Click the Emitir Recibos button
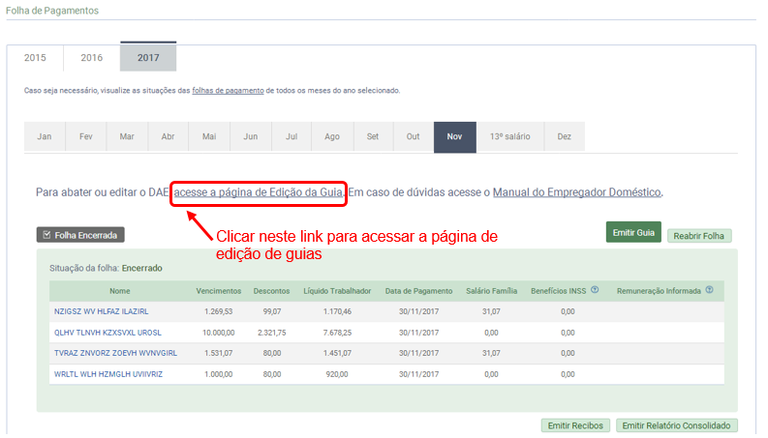 click(x=575, y=425)
